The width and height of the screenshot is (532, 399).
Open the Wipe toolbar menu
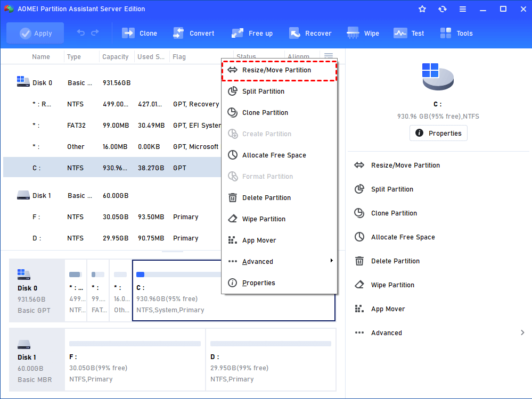pos(363,33)
